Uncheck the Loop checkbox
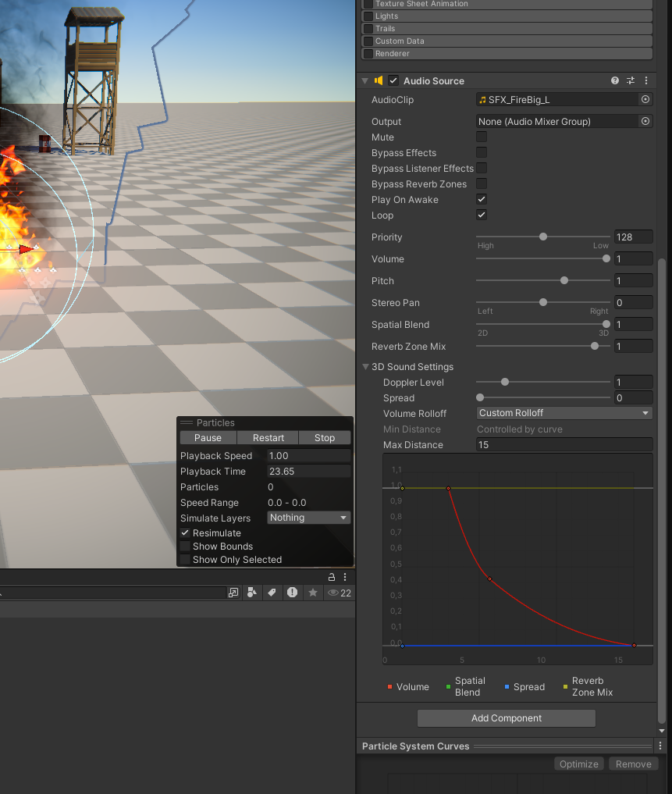The width and height of the screenshot is (672, 794). click(482, 215)
